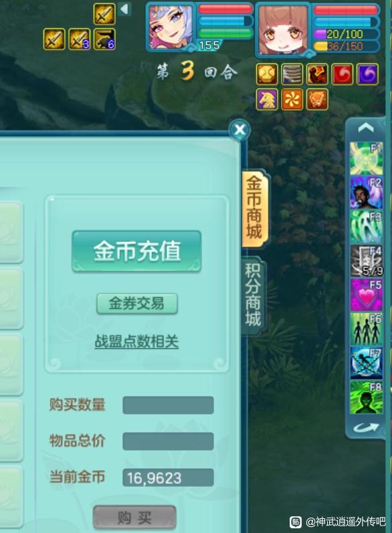Focus the 购买数量 quantity field
Image resolution: width=392 pixels, height=533 pixels.
click(168, 405)
